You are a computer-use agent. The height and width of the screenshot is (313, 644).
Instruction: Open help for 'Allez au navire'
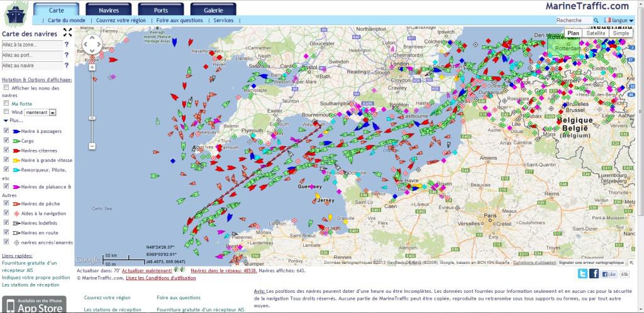67,65
